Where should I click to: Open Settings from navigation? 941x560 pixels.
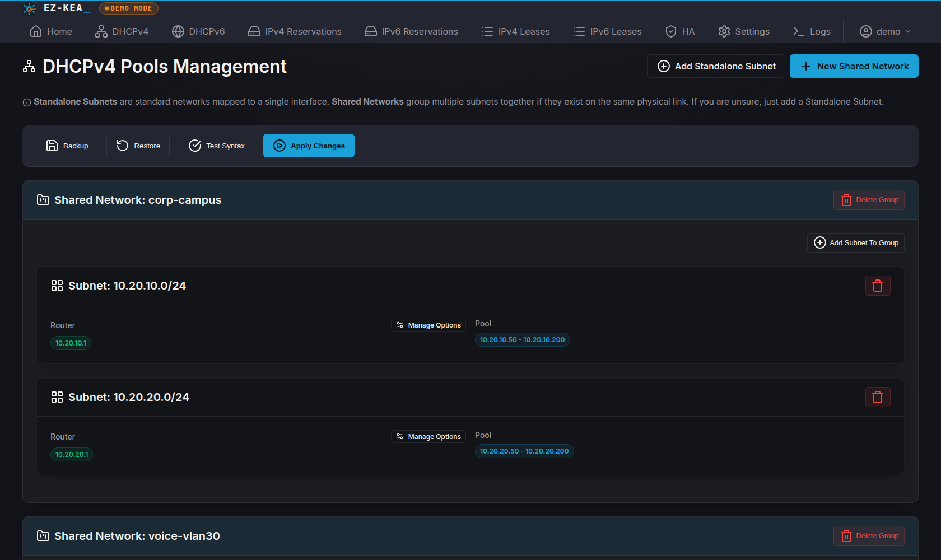coord(744,31)
